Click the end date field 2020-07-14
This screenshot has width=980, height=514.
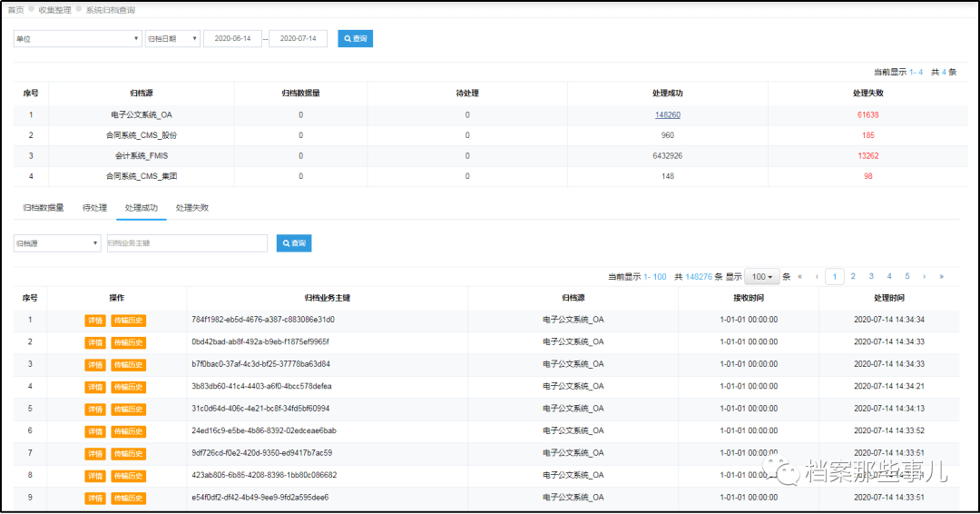coord(299,39)
